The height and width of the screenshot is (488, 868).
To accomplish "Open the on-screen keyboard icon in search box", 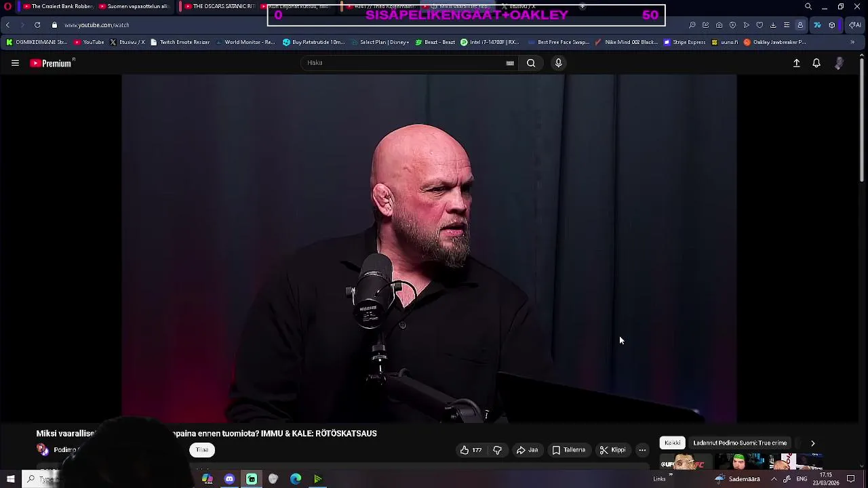I will tap(510, 63).
